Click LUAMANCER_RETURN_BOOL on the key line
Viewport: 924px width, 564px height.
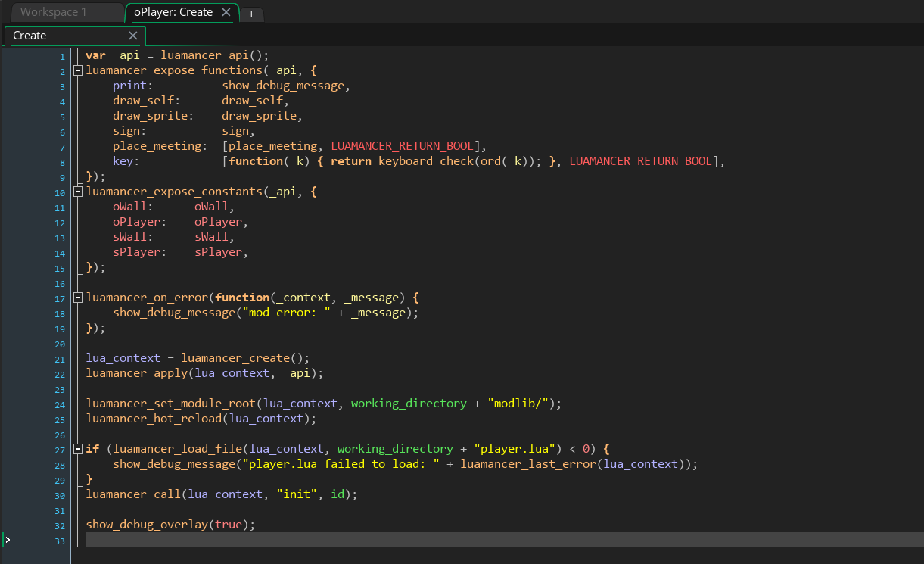point(640,161)
